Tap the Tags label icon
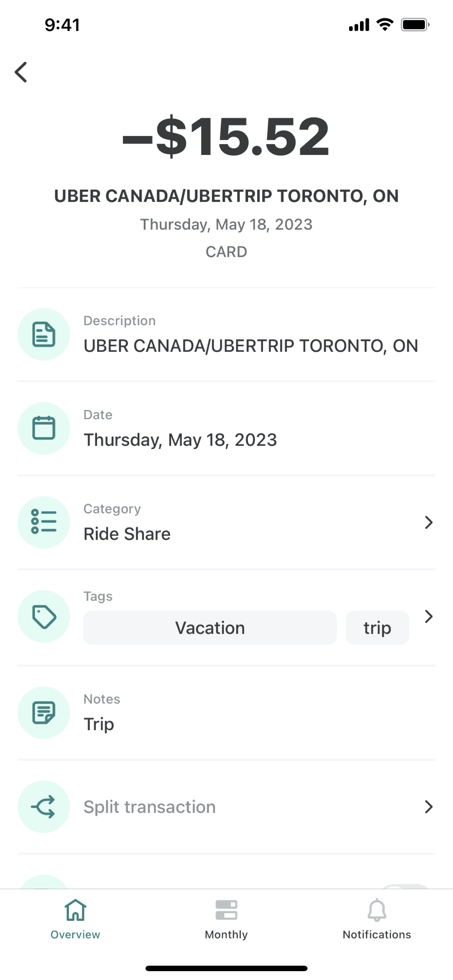Viewport: 453px width, 980px height. [x=43, y=616]
